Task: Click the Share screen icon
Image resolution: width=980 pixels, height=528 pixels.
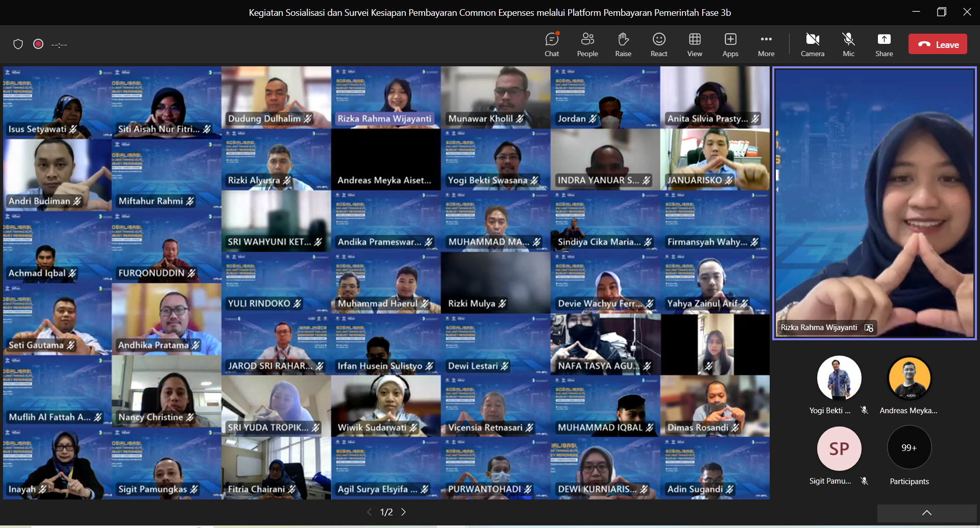Action: [x=884, y=44]
